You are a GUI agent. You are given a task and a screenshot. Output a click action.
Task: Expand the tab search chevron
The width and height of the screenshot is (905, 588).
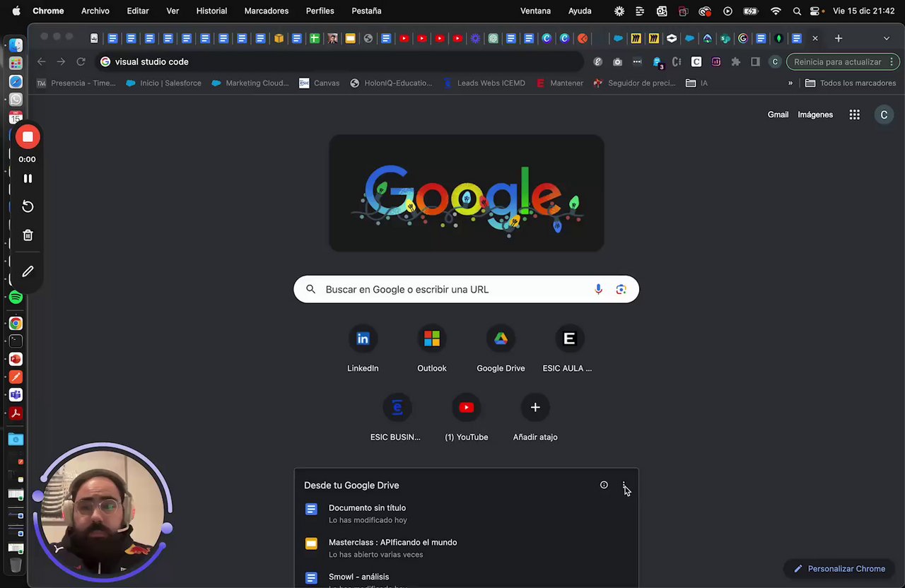[887, 38]
